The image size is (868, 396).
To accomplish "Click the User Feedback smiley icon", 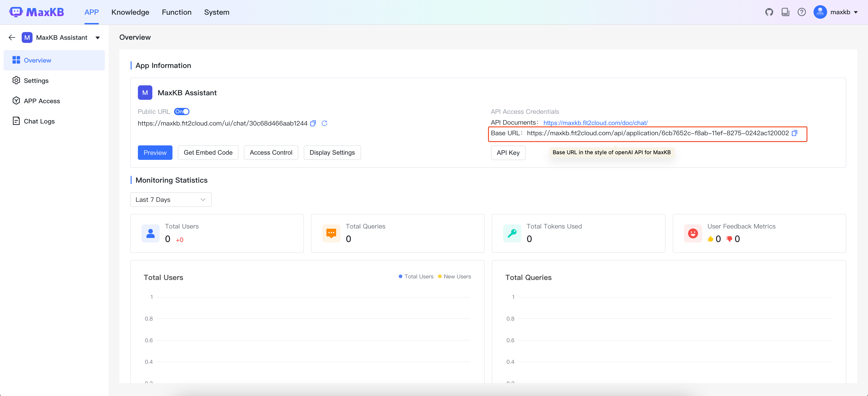I will [x=693, y=233].
